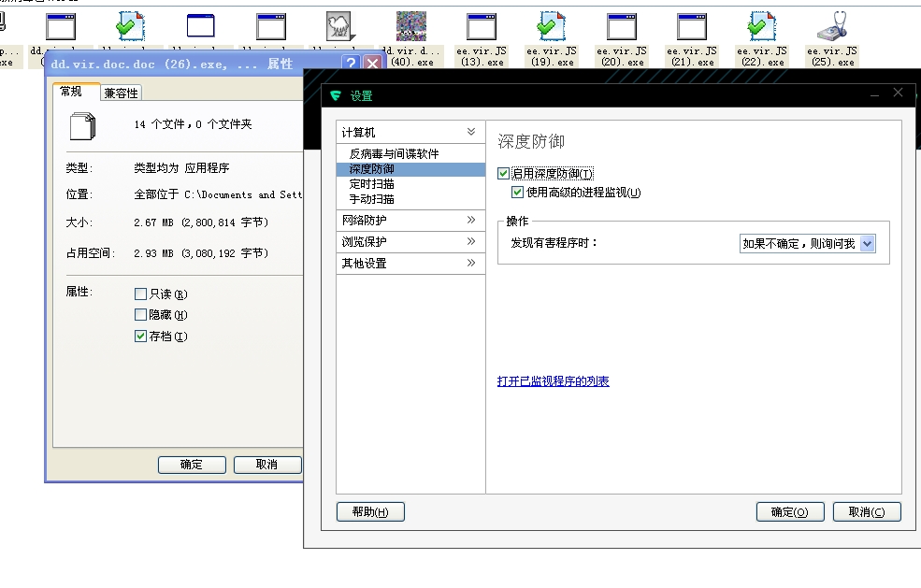The width and height of the screenshot is (921, 588).
Task: Click the 帮助 button in settings
Action: [x=370, y=512]
